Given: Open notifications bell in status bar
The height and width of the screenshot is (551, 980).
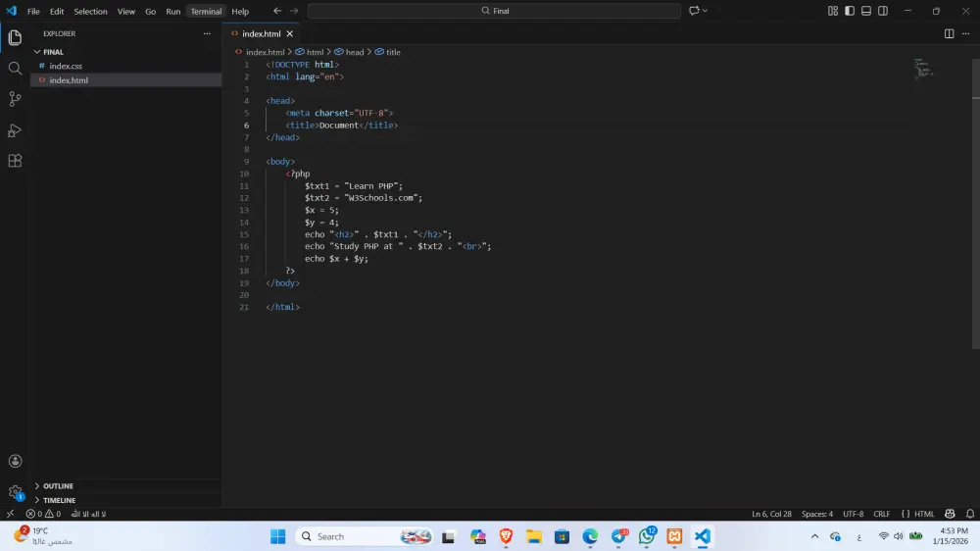Looking at the screenshot, I should tap(970, 514).
